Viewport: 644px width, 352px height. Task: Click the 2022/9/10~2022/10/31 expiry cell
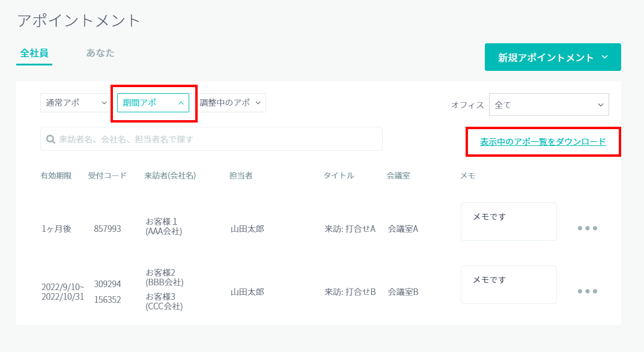[63, 291]
